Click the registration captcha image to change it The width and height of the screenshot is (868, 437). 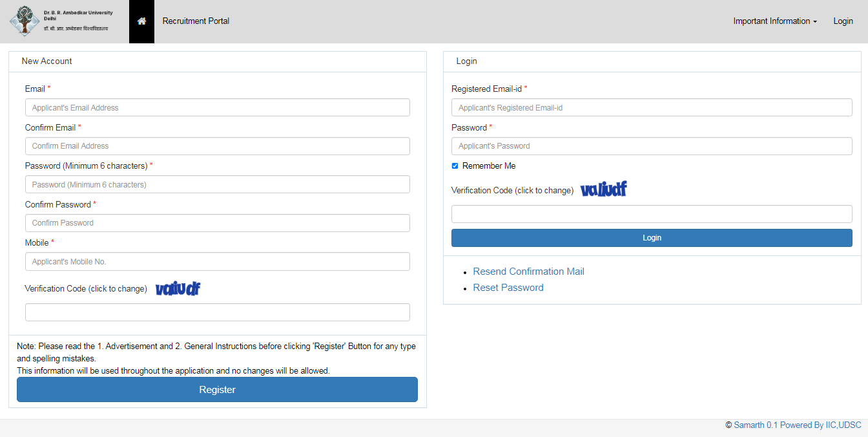point(177,288)
